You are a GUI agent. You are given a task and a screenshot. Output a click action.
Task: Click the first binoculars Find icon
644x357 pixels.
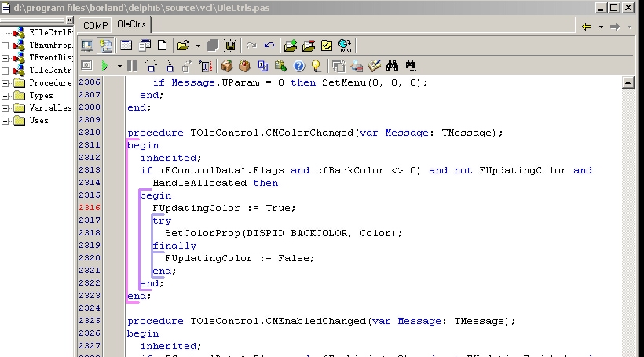click(393, 66)
